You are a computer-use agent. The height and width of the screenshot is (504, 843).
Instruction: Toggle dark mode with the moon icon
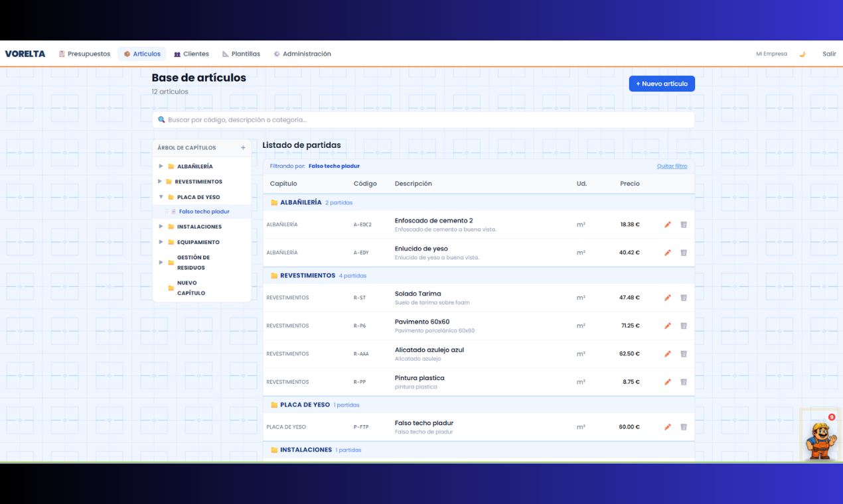pyautogui.click(x=802, y=54)
